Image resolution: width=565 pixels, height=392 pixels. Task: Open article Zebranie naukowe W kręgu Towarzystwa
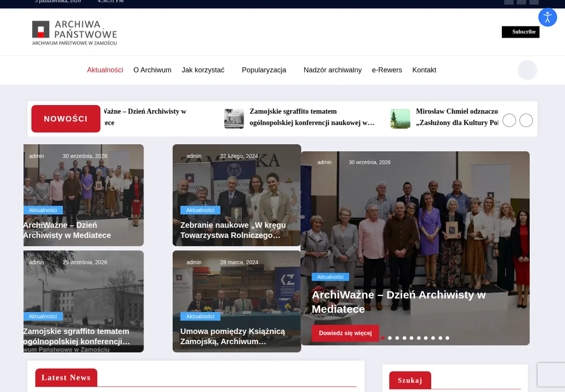click(x=233, y=230)
